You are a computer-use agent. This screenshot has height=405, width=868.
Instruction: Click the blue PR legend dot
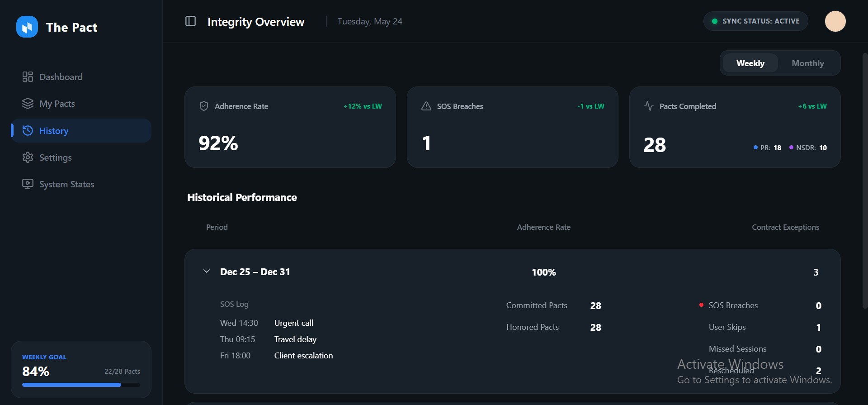coord(755,148)
